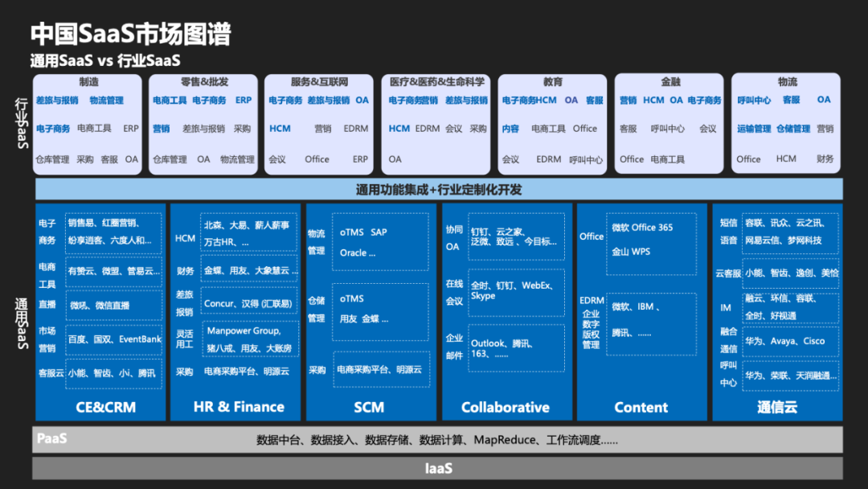The width and height of the screenshot is (868, 489).
Task: Click the 金融 card header
Action: tap(670, 82)
